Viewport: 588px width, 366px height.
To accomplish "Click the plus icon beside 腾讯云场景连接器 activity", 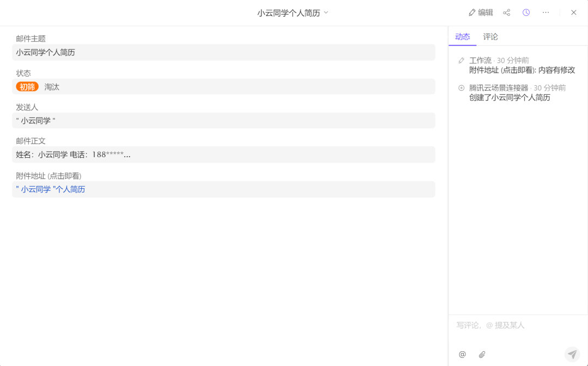I will tap(462, 88).
